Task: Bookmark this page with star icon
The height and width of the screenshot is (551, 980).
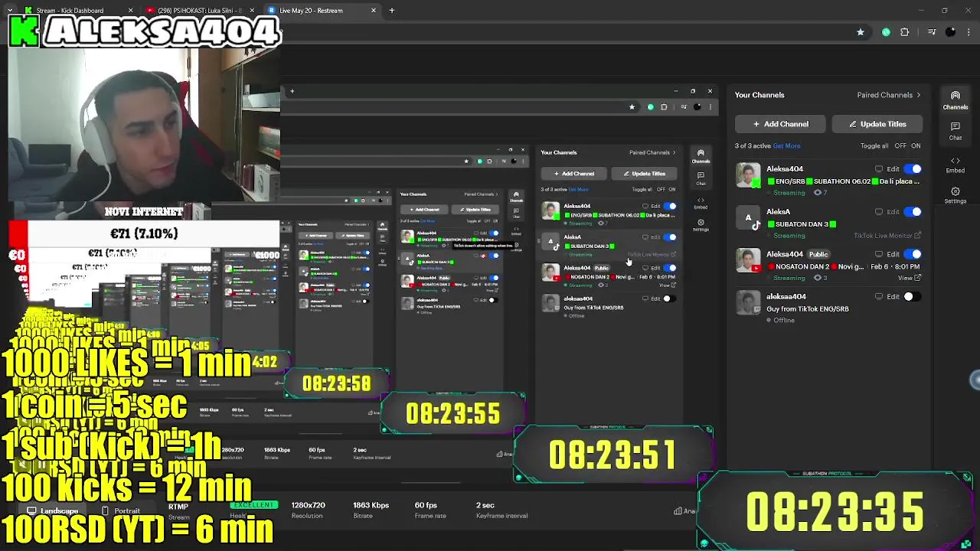Action: (861, 32)
